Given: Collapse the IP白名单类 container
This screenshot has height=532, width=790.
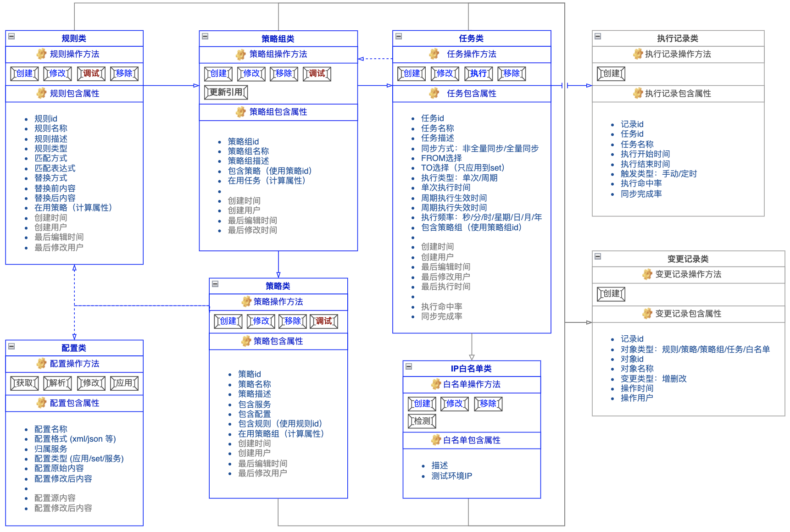Looking at the screenshot, I should pyautogui.click(x=409, y=366).
